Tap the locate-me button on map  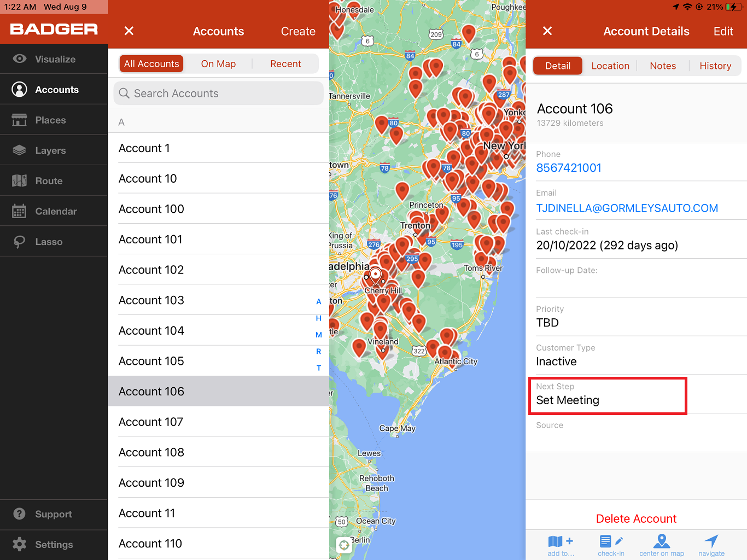click(x=344, y=545)
